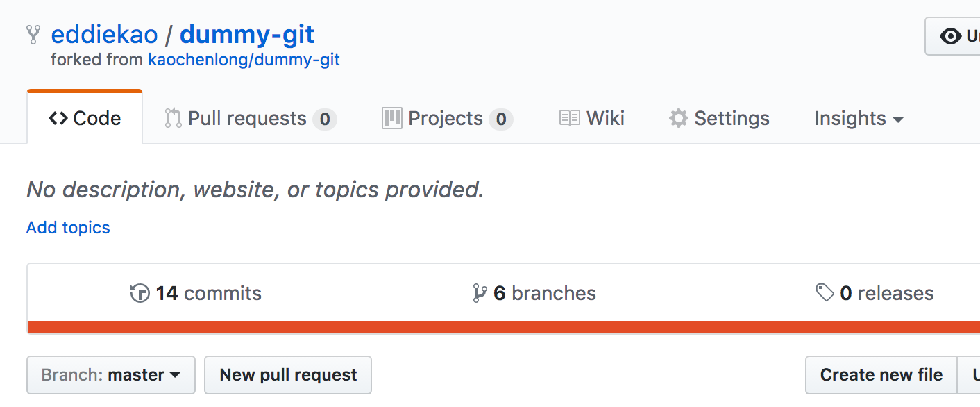Go to the eddiekao user profile link
This screenshot has width=980, height=407.
click(104, 35)
